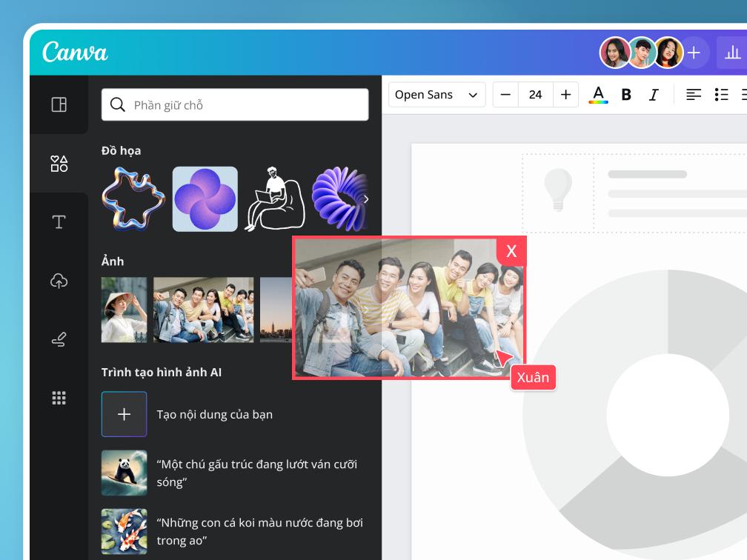Change text alignment
Viewport: 747px width, 560px height.
tap(694, 95)
